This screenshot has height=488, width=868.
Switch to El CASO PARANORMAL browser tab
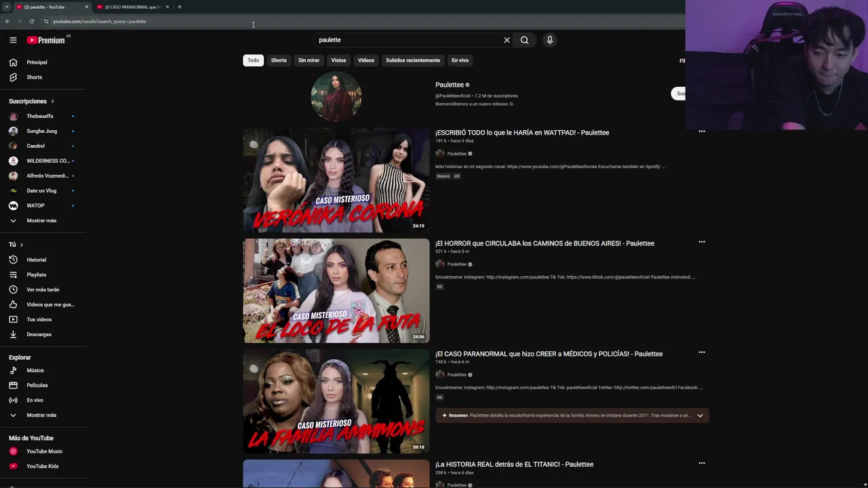[132, 7]
